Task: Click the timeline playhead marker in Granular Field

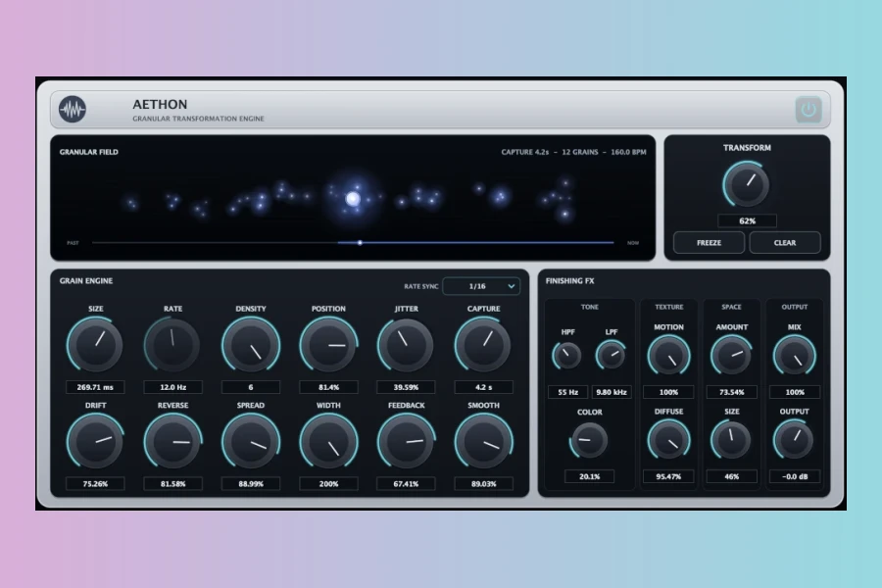Action: click(360, 242)
